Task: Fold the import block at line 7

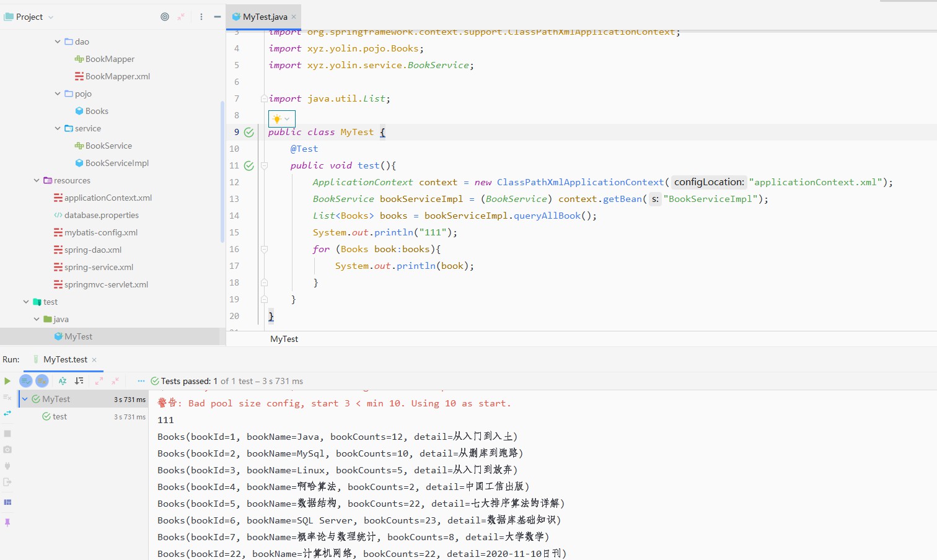Action: 264,98
